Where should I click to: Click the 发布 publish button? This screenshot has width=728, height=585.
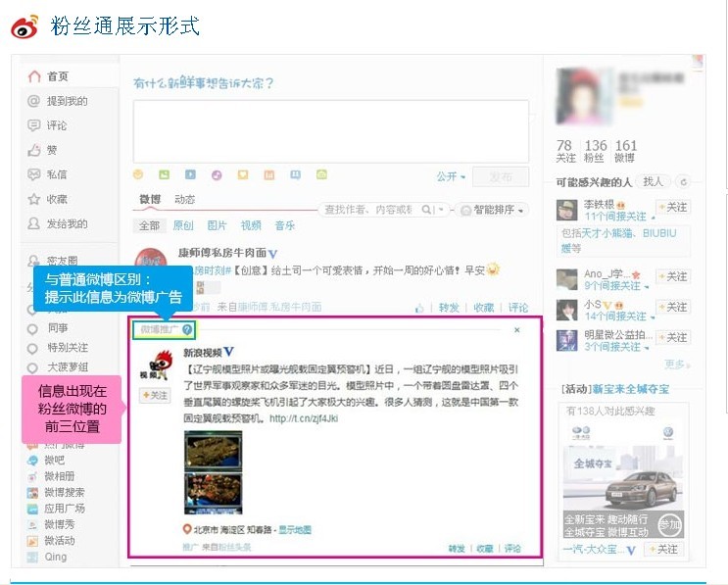tap(500, 176)
